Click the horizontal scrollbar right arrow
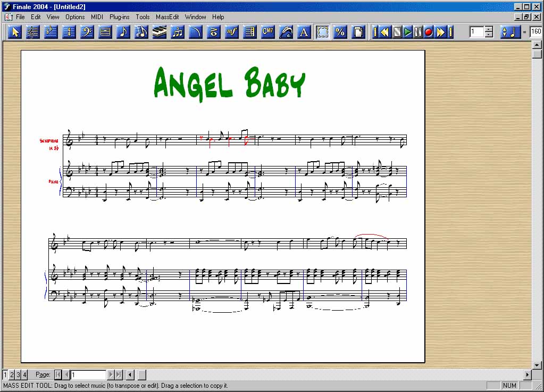This screenshot has height=392, width=544. [528, 374]
